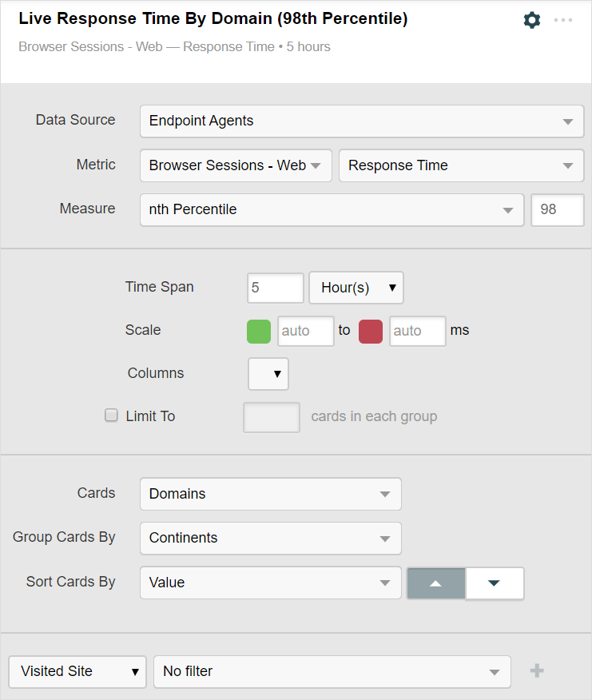Sort cards in descending order
The image size is (592, 700).
tap(494, 583)
